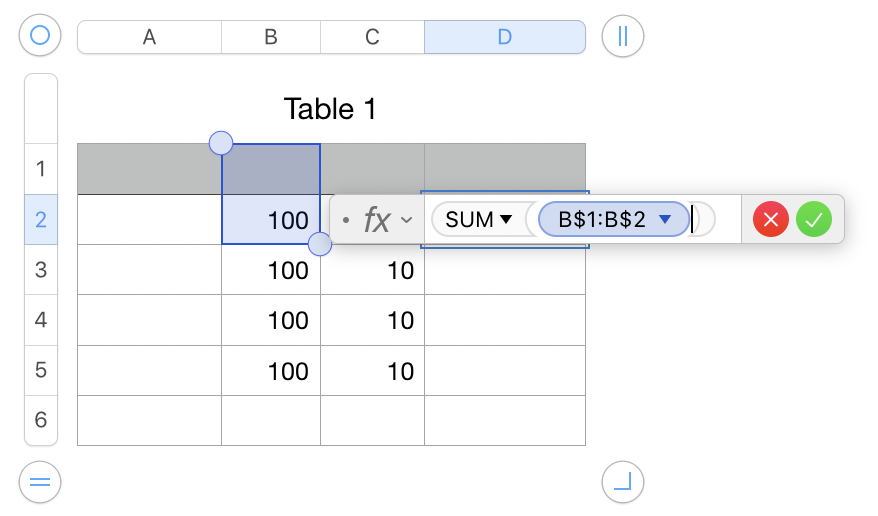
Task: Click cell C4 containing 10
Action: tap(373, 320)
